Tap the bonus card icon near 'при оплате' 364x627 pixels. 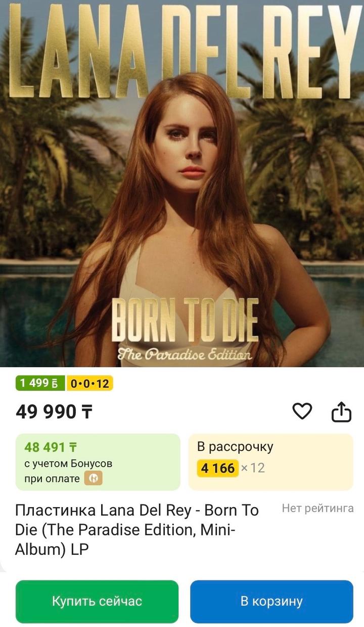point(93,478)
